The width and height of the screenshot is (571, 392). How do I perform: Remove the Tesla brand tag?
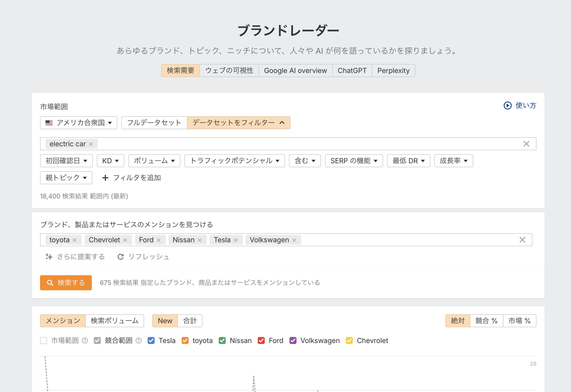pos(236,240)
